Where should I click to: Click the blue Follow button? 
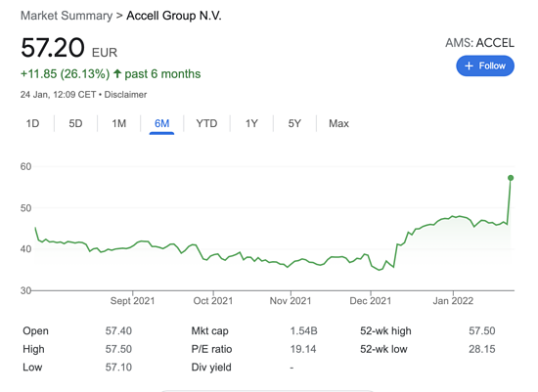pyautogui.click(x=485, y=65)
